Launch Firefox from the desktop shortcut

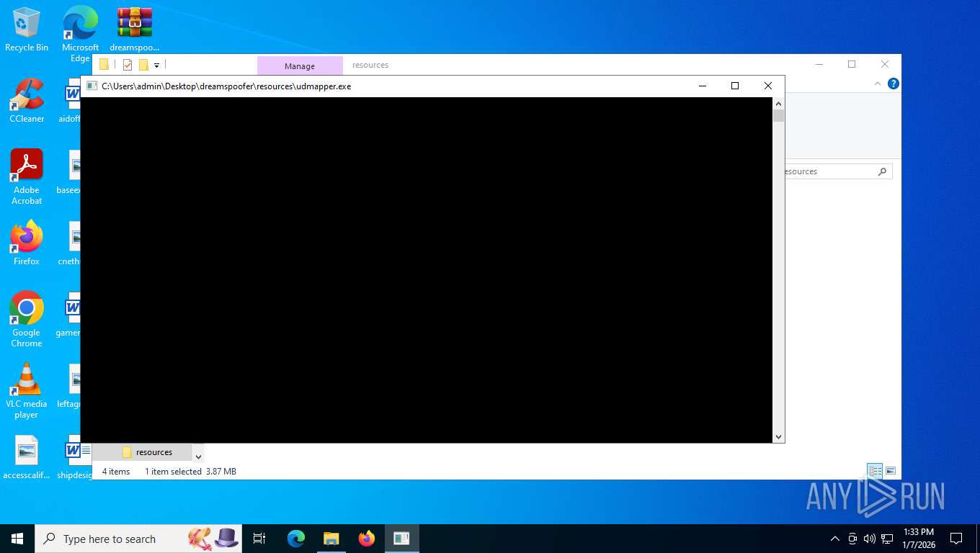pyautogui.click(x=27, y=243)
